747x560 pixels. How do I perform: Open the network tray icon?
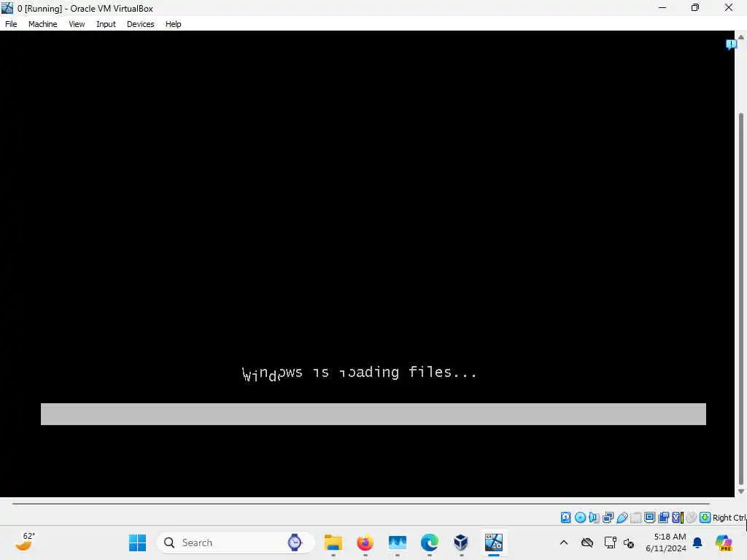[610, 542]
